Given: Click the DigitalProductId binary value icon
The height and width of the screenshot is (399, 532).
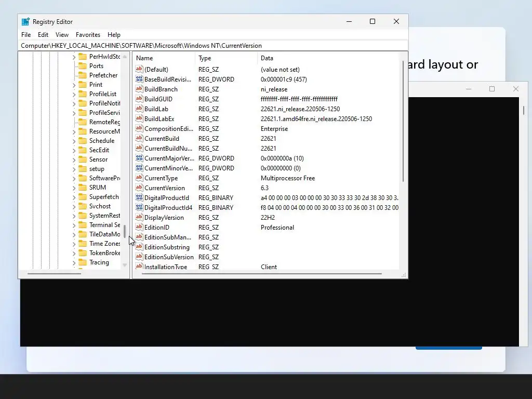Looking at the screenshot, I should [139, 197].
